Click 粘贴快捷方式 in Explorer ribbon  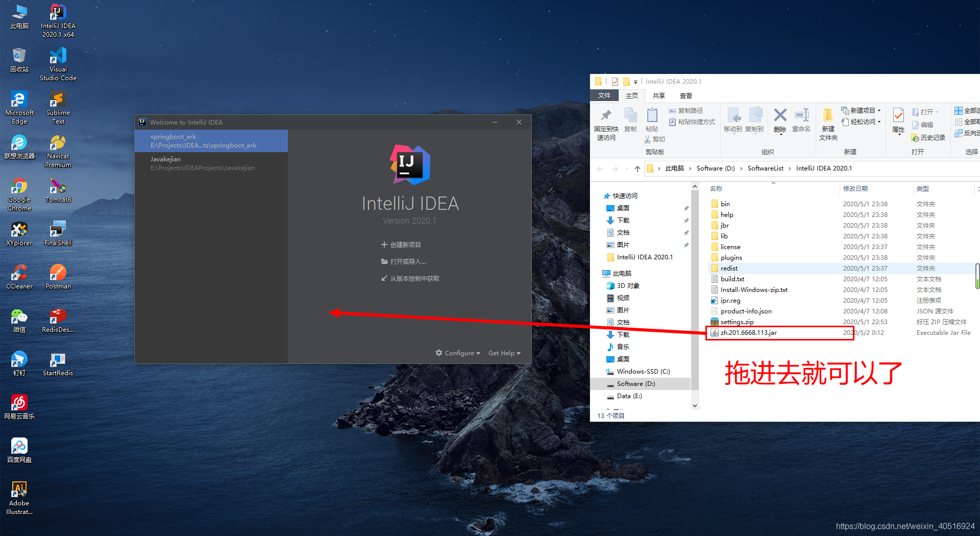(692, 122)
